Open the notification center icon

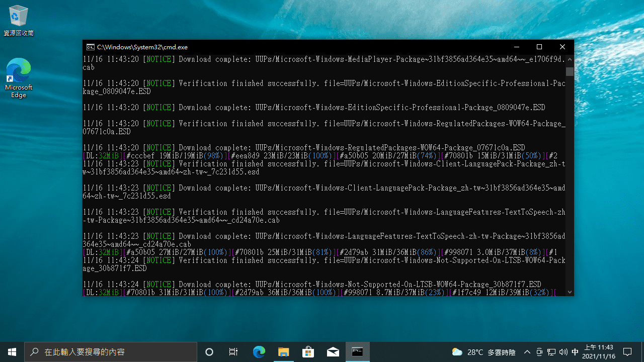click(627, 352)
